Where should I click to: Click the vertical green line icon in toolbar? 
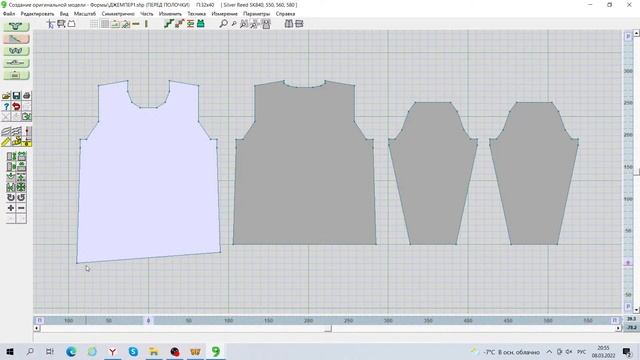click(146, 24)
